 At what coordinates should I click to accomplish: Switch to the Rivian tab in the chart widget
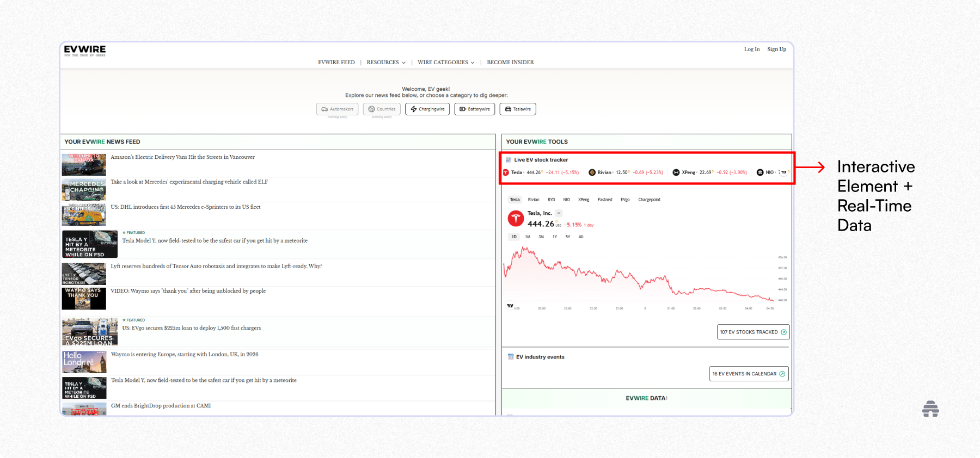534,200
